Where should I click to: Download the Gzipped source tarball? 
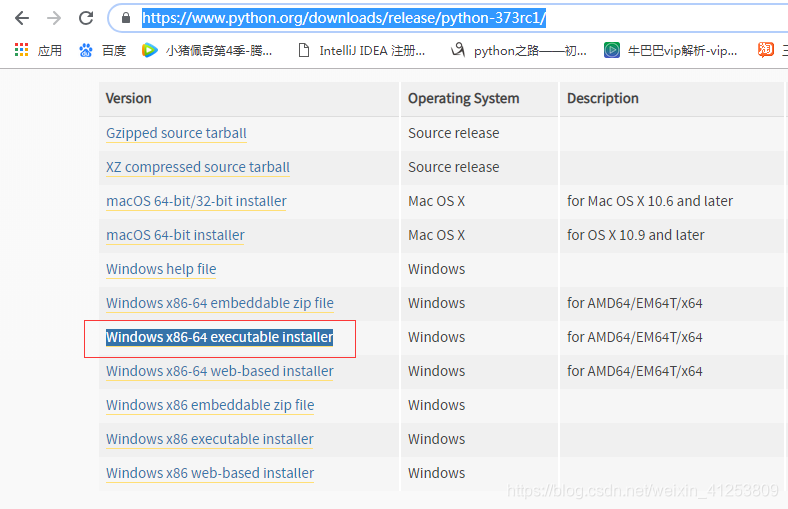pyautogui.click(x=176, y=133)
